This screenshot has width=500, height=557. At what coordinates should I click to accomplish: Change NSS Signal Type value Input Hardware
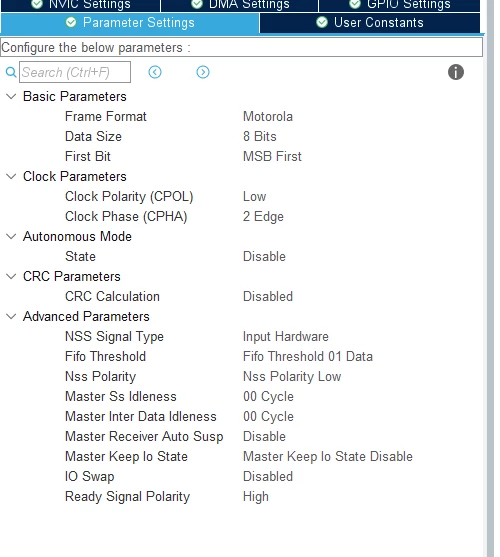(x=286, y=336)
